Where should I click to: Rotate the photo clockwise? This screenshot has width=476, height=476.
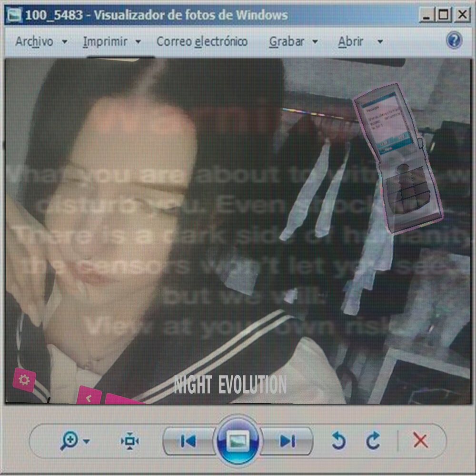pyautogui.click(x=373, y=441)
